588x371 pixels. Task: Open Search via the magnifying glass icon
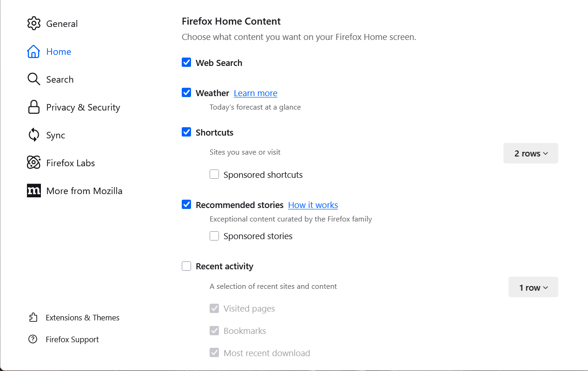pos(34,79)
